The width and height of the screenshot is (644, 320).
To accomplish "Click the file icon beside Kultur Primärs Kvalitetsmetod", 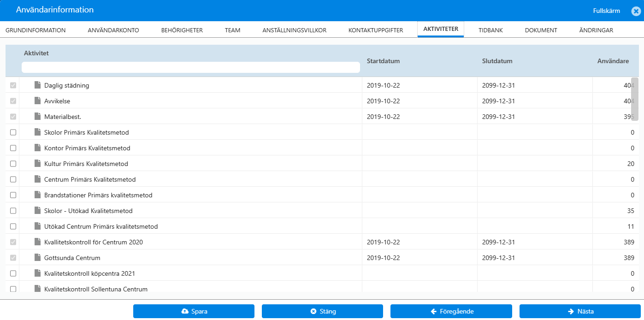I will coord(38,163).
